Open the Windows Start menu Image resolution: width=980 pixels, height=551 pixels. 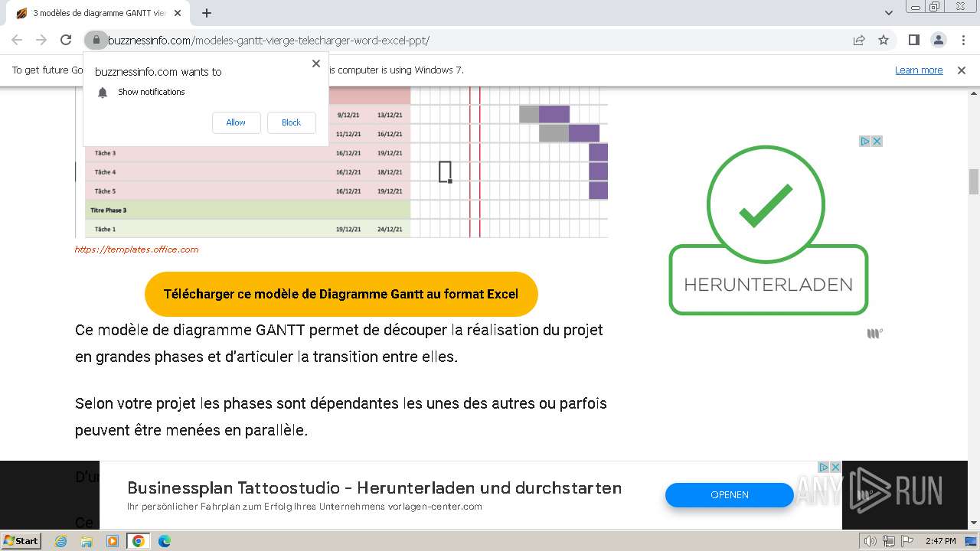21,540
